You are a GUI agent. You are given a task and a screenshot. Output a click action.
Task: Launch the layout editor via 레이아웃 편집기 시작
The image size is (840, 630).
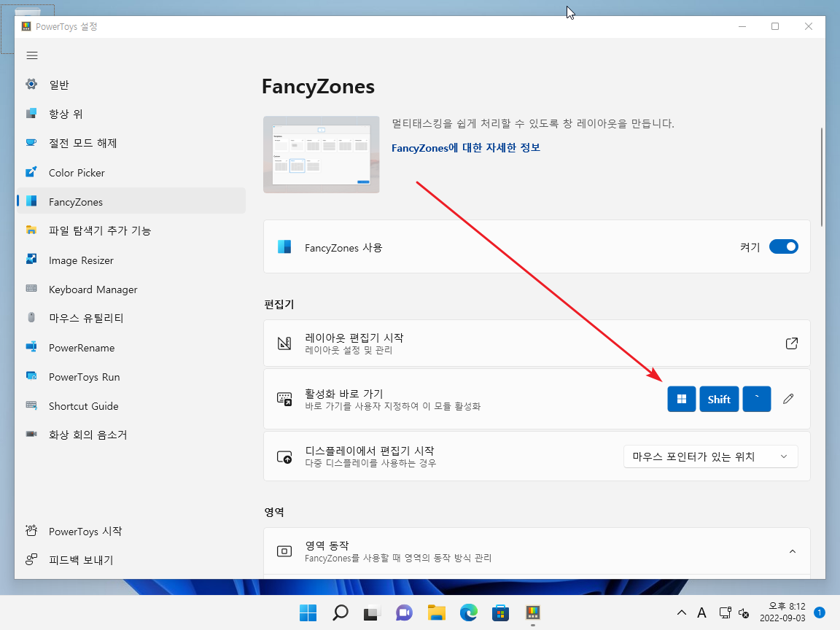pyautogui.click(x=537, y=343)
